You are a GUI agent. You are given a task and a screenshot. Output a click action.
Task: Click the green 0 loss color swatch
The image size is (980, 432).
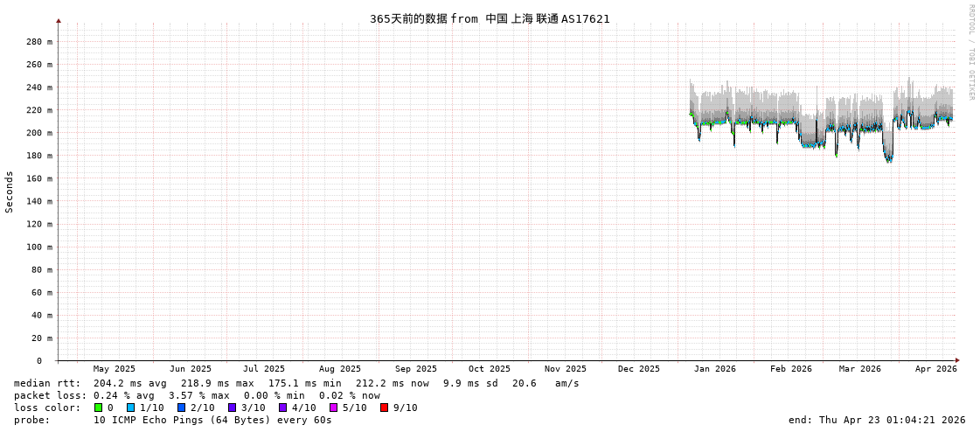tap(98, 408)
